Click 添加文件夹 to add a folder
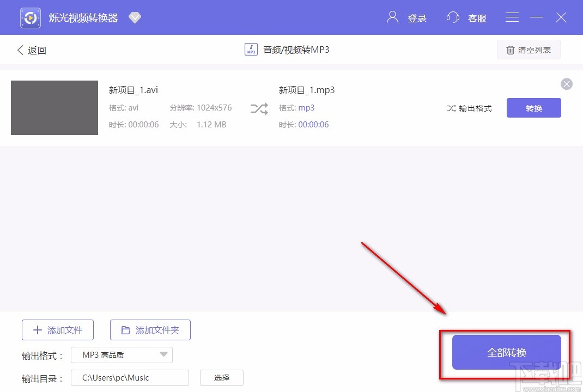The width and height of the screenshot is (583, 392). pyautogui.click(x=150, y=329)
